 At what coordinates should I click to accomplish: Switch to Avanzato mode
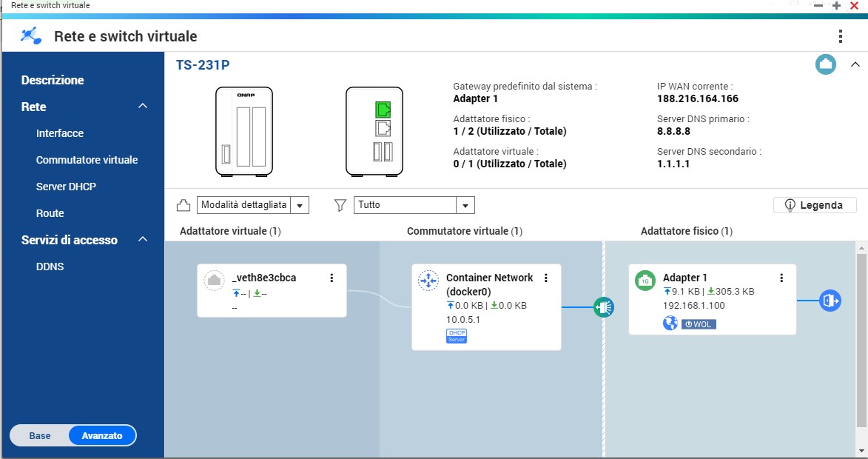[x=102, y=436]
